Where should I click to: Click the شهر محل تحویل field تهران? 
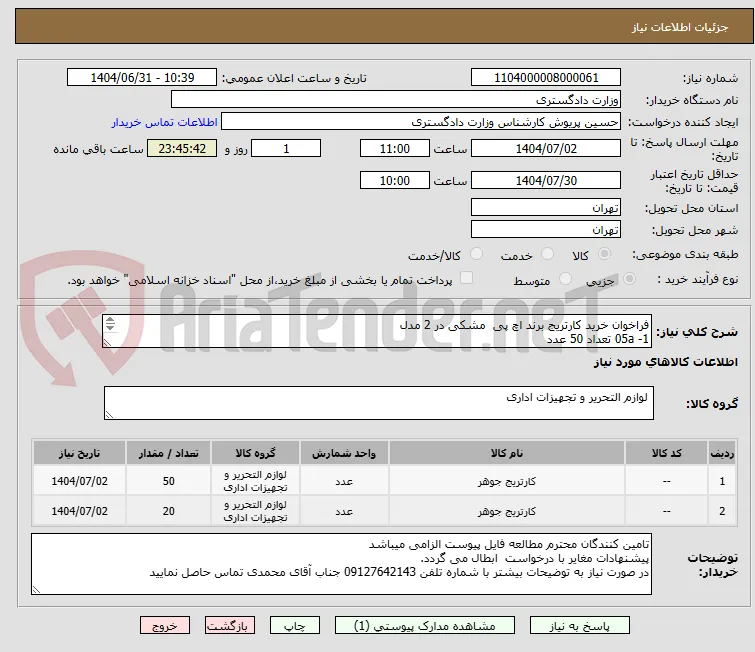click(x=546, y=230)
